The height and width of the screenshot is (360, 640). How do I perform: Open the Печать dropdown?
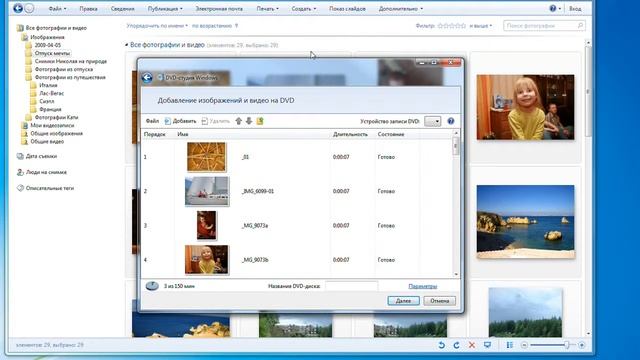(267, 9)
